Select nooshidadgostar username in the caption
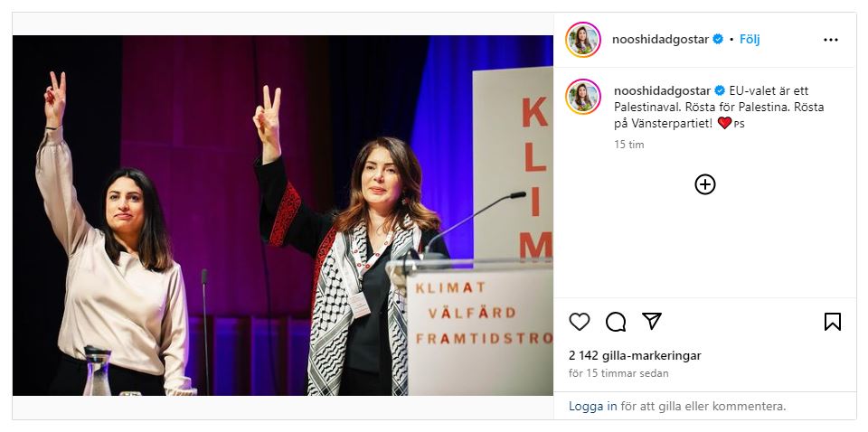The height and width of the screenshot is (432, 868). click(662, 90)
